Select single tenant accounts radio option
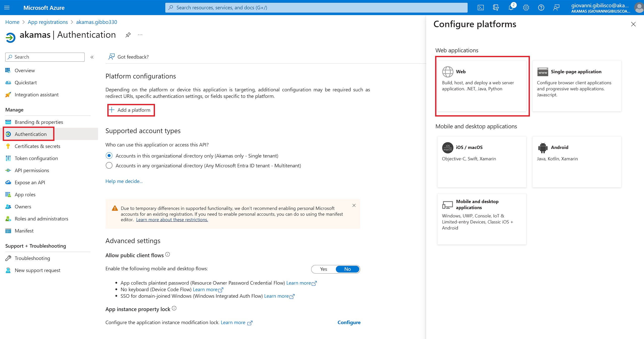The image size is (644, 339). [x=109, y=156]
